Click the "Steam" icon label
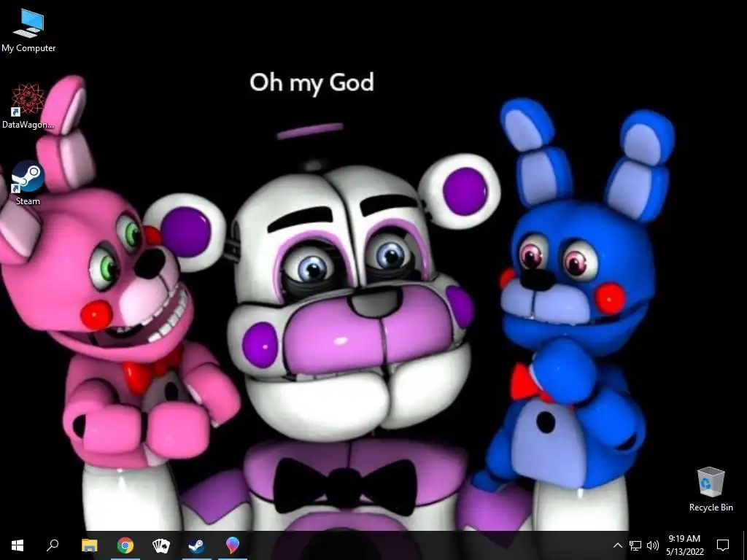 tap(28, 201)
